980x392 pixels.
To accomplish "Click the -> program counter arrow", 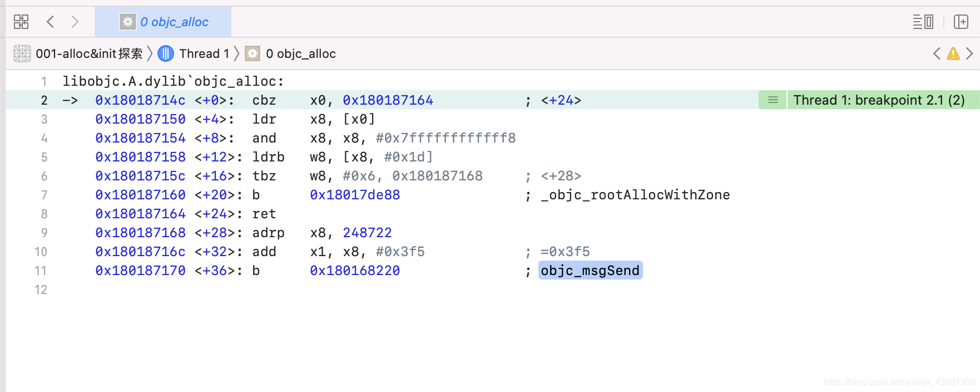I will coord(70,100).
